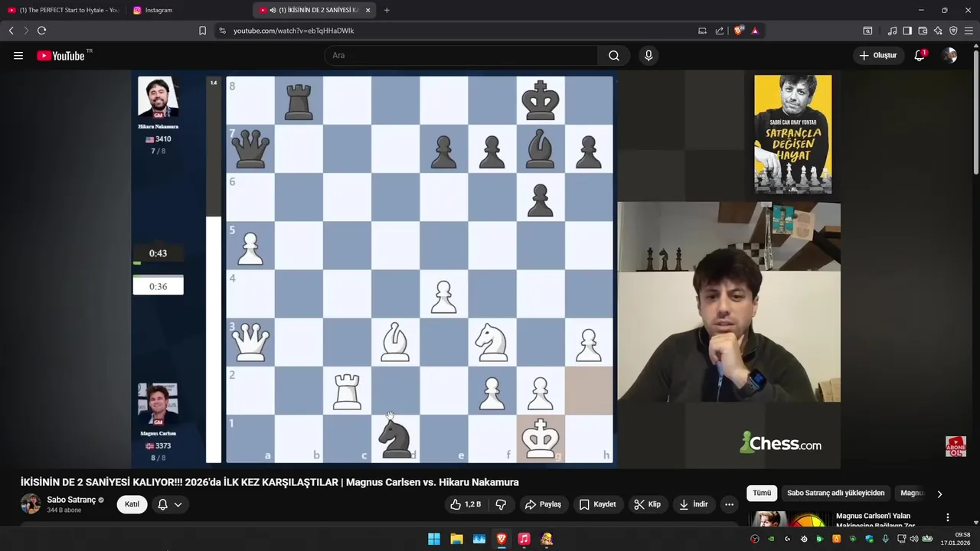The width and height of the screenshot is (980, 551).
Task: Click the 344 B abone text
Action: click(x=64, y=510)
